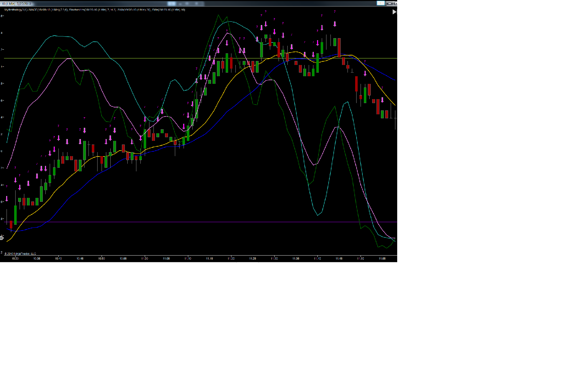Click the chart title 10 (1 Min) 7/27/2010
The height and width of the screenshot is (375, 588).
17,4
